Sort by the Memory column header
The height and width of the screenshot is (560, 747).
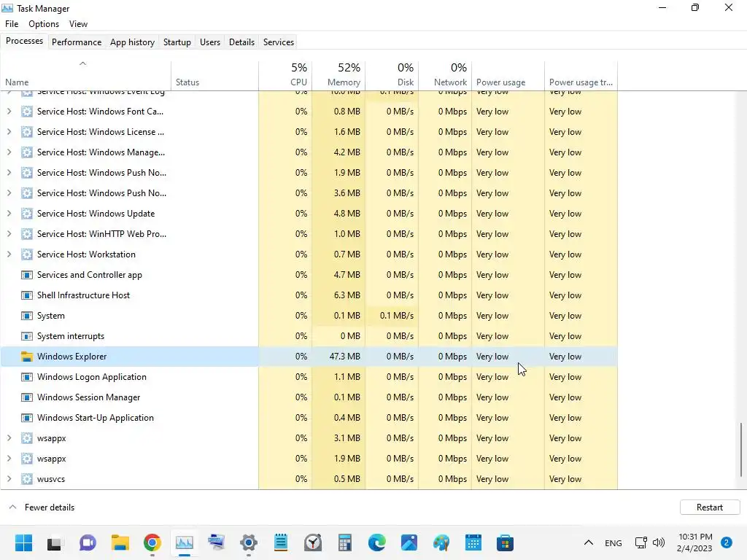coord(338,75)
